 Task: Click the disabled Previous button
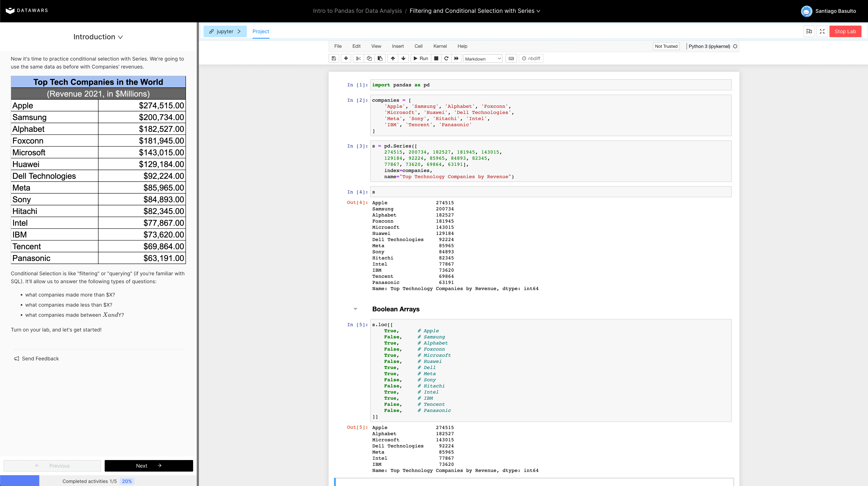[x=52, y=465]
